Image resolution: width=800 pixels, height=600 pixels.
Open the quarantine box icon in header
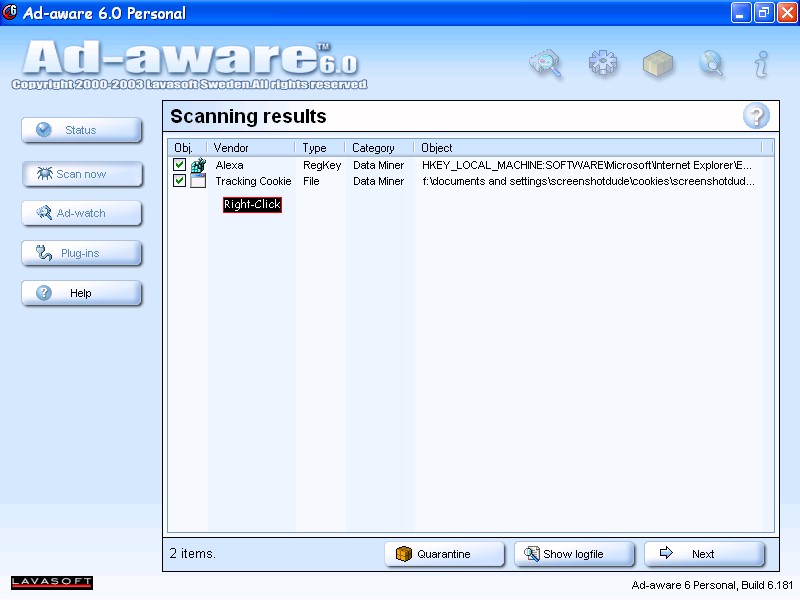(658, 64)
